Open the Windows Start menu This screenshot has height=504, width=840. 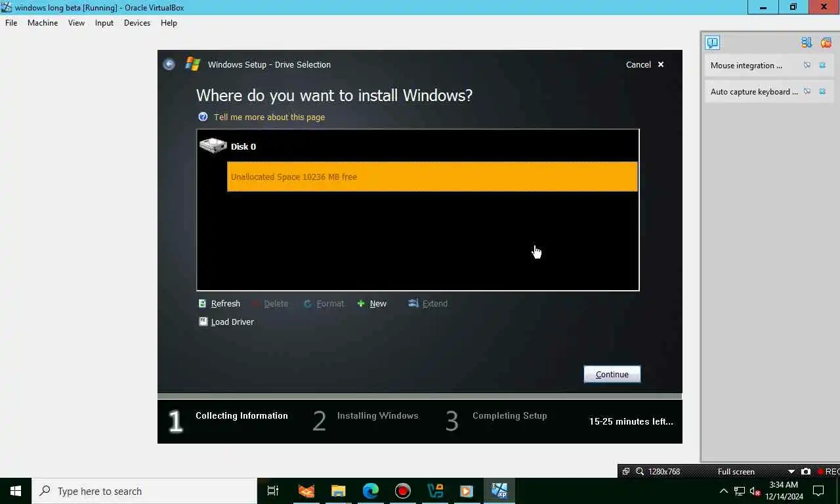click(16, 491)
